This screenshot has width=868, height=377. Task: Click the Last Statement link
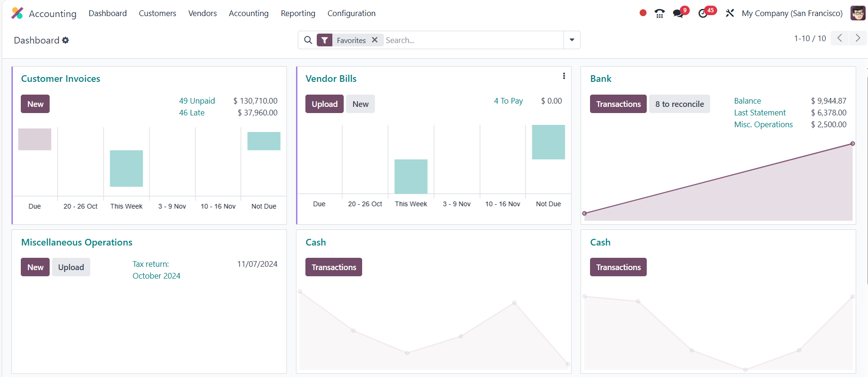click(x=760, y=113)
